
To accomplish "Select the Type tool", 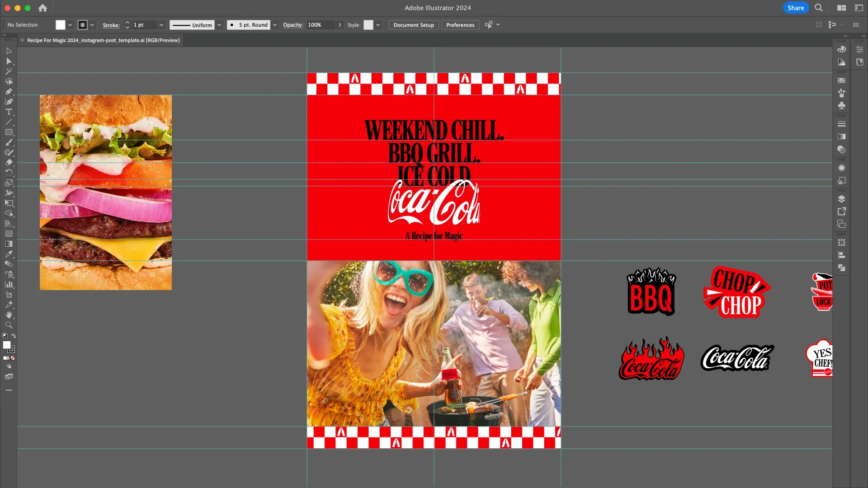I will pos(9,112).
